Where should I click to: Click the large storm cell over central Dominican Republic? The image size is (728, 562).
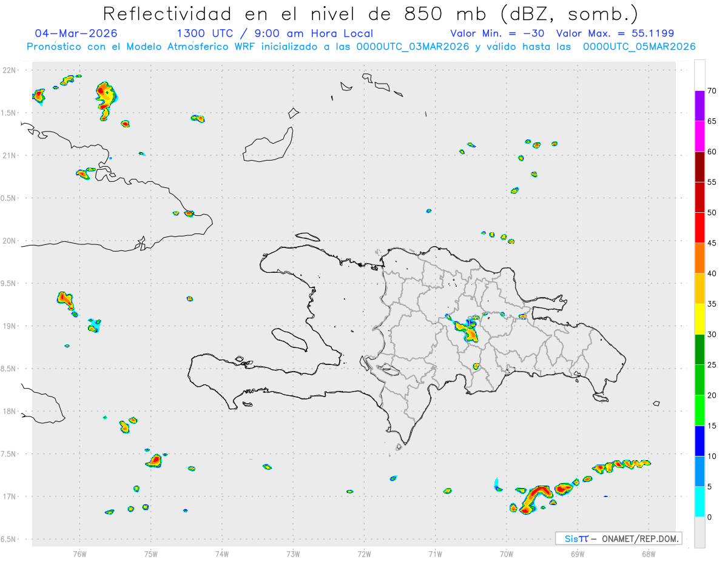pyautogui.click(x=466, y=330)
